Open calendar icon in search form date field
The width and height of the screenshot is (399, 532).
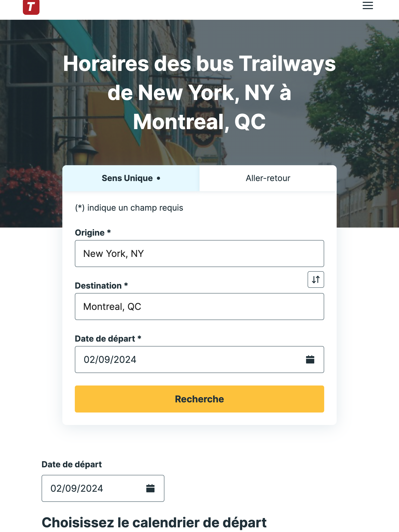point(310,360)
